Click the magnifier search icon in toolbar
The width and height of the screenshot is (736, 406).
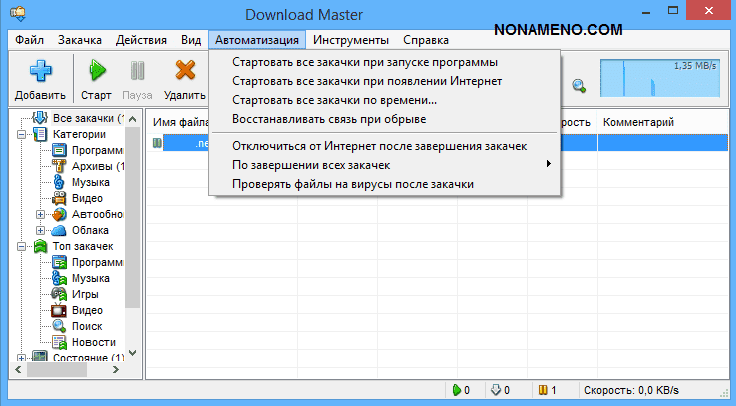click(578, 86)
